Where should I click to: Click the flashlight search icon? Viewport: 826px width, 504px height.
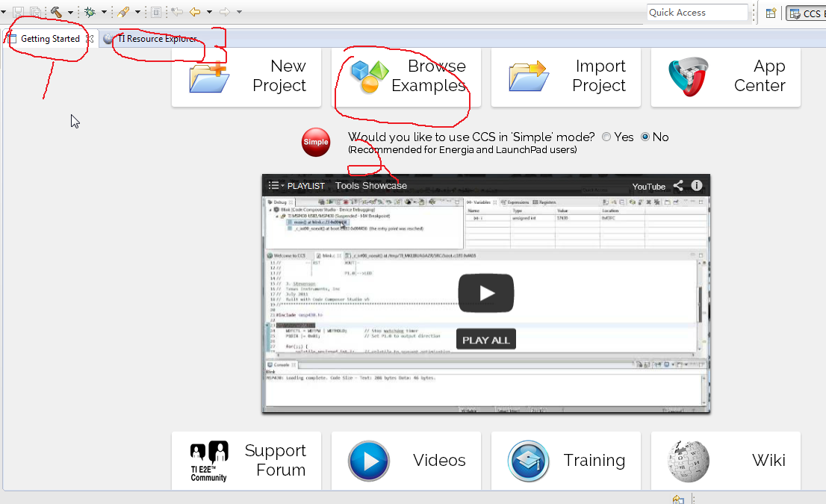point(124,12)
